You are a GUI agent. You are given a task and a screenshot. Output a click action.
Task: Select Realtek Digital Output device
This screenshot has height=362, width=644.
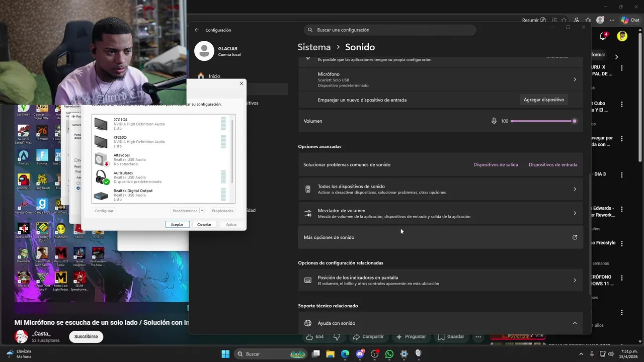[161, 195]
